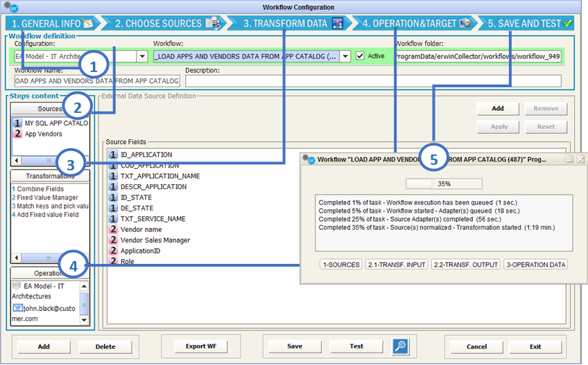Image resolution: width=588 pixels, height=365 pixels.
Task: Select the DESCR_APPLICATION field
Action: pyautogui.click(x=148, y=186)
